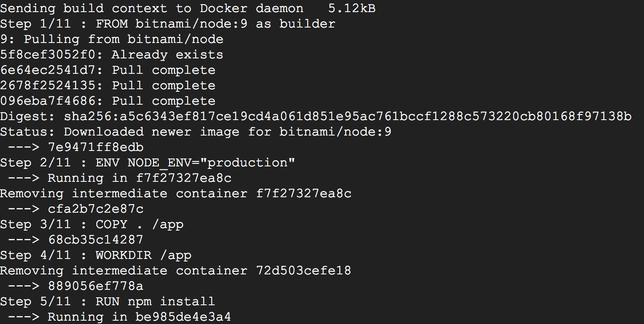Viewport: 644px width, 324px height.
Task: Click the "Already exists" status text
Action: 167,55
